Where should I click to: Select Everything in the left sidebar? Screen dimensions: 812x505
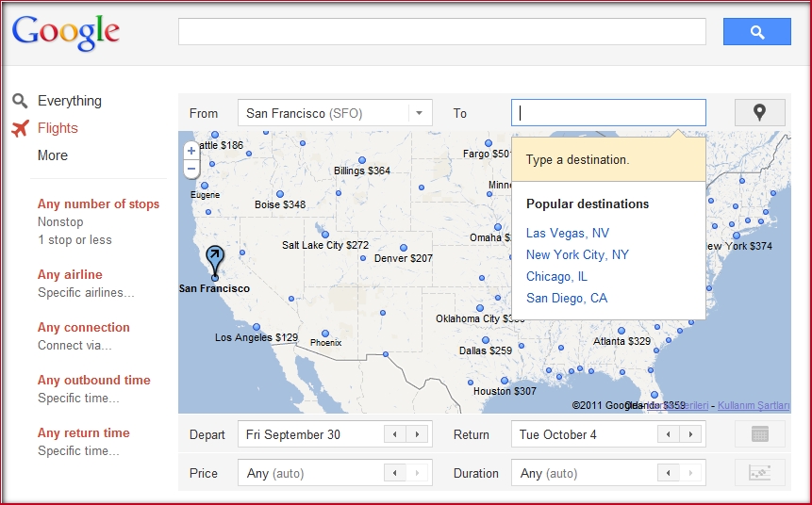pos(70,101)
